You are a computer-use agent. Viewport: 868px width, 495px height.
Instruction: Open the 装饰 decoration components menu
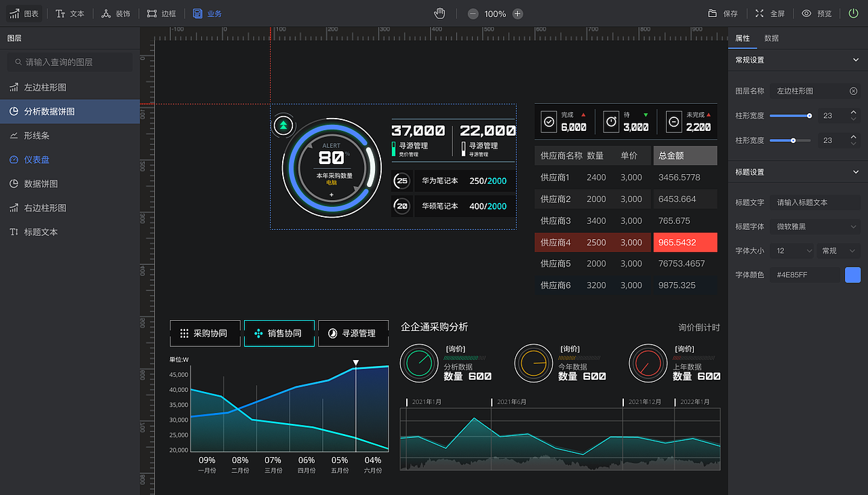(115, 14)
